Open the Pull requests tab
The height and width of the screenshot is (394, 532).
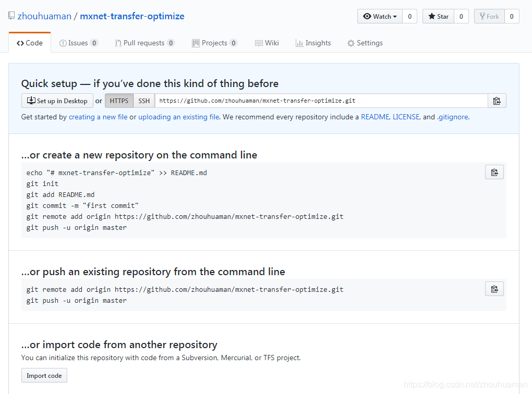pos(145,43)
